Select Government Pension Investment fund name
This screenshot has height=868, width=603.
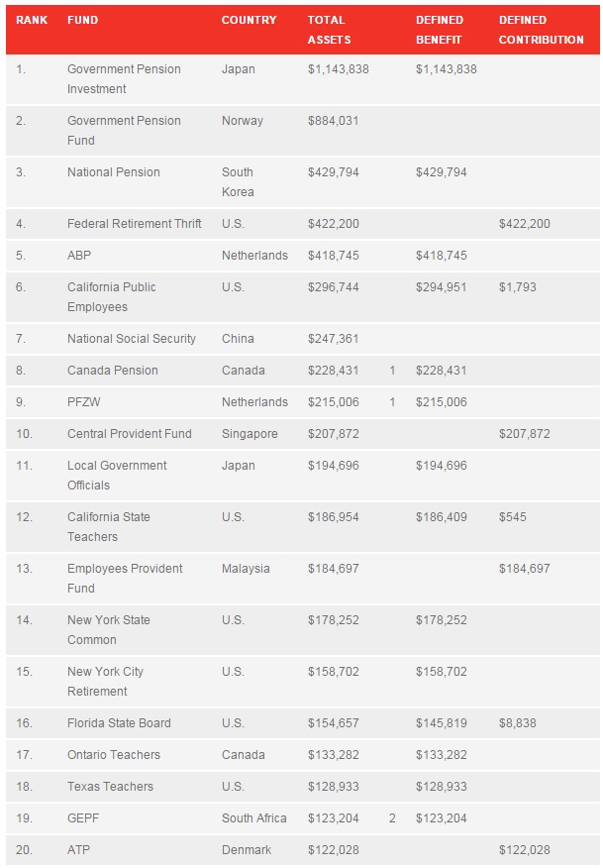click(x=124, y=79)
